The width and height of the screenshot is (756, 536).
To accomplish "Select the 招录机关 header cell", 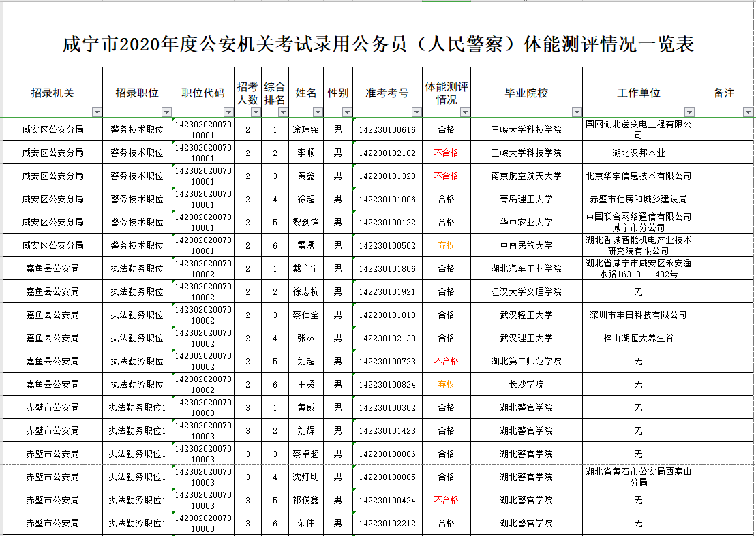I will pos(52,93).
